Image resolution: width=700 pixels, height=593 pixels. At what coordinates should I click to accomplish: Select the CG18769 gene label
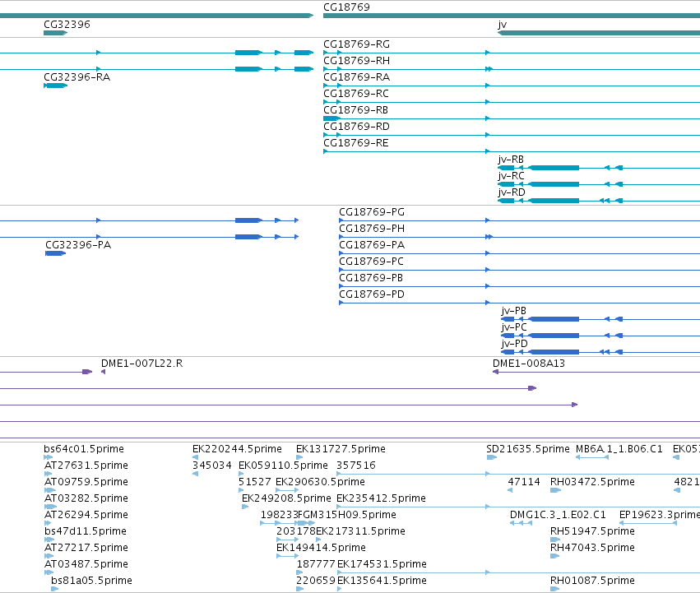click(346, 7)
